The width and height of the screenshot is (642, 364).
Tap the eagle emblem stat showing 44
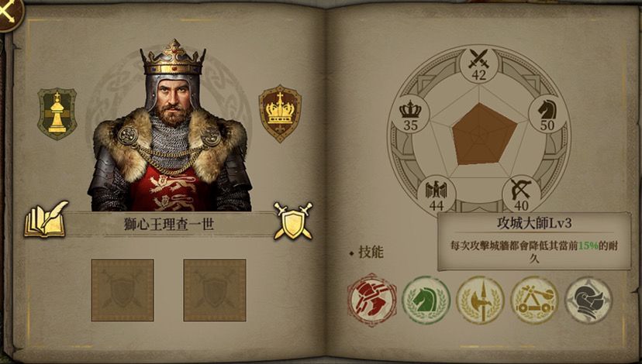tap(436, 194)
